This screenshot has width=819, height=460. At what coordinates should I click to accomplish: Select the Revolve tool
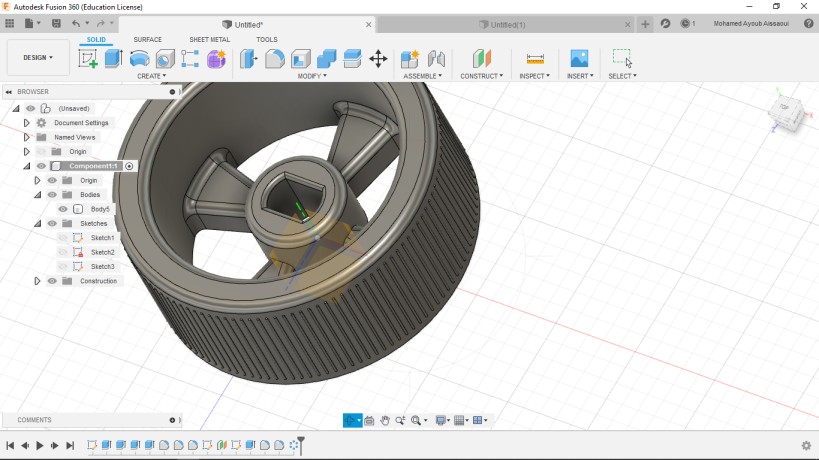[139, 58]
